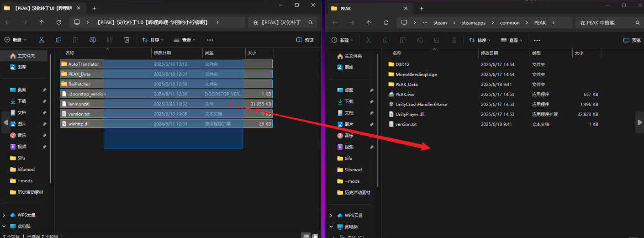
Task: Switch to large icons view in left status bar
Action: (315, 236)
